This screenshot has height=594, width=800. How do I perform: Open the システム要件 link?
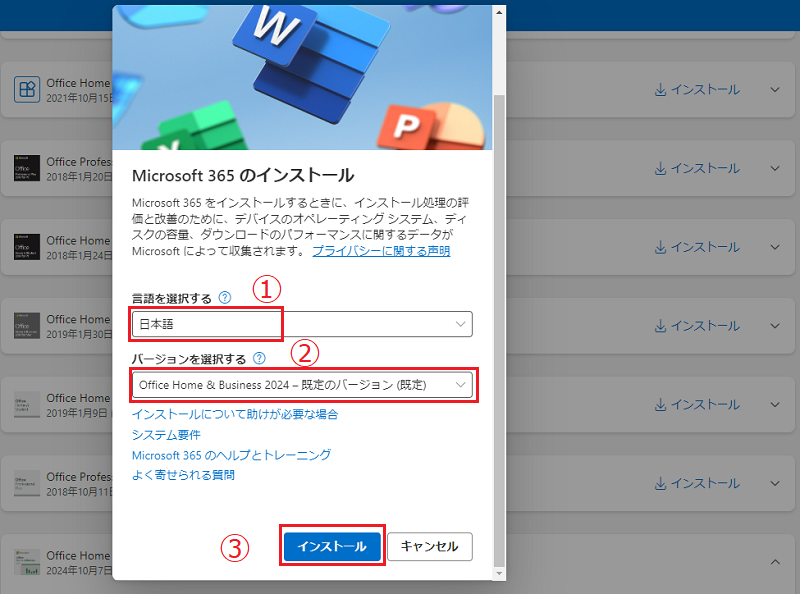pyautogui.click(x=166, y=435)
